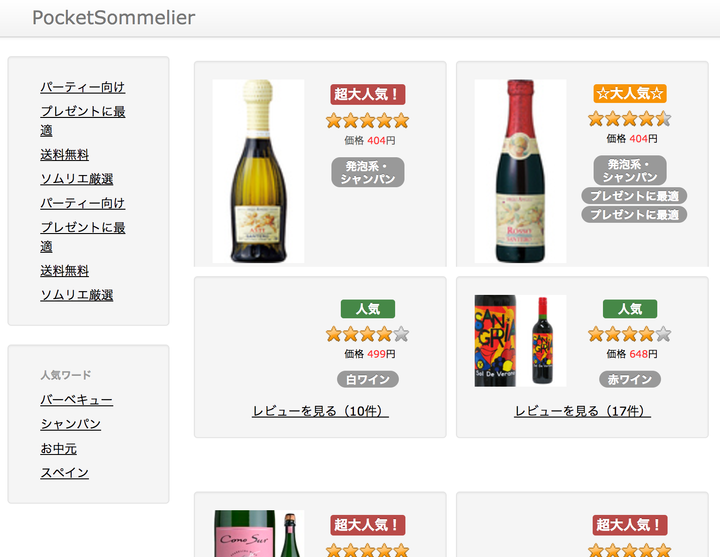The image size is (720, 557).
Task: Select the second ソムリエ厳選 sidebar link
Action: click(77, 295)
